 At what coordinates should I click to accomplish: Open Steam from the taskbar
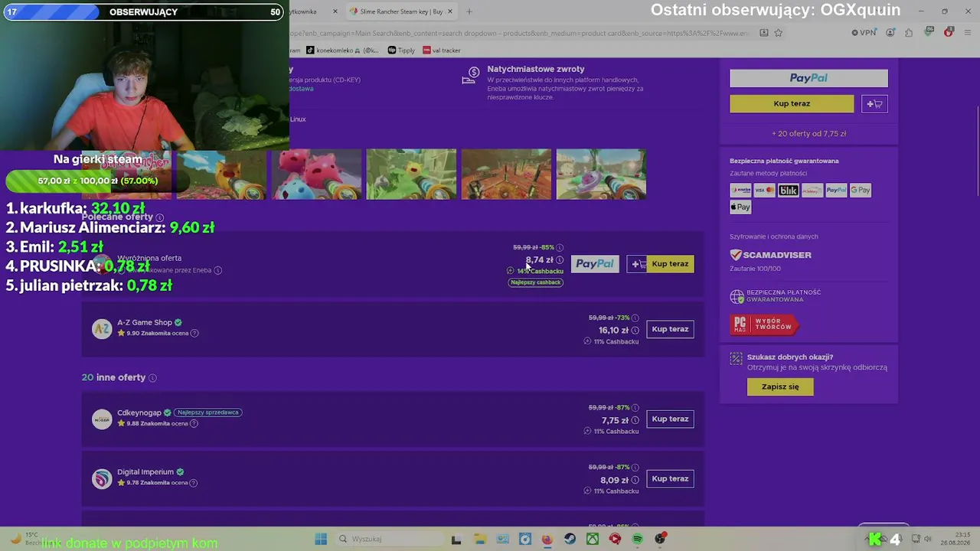coord(570,539)
